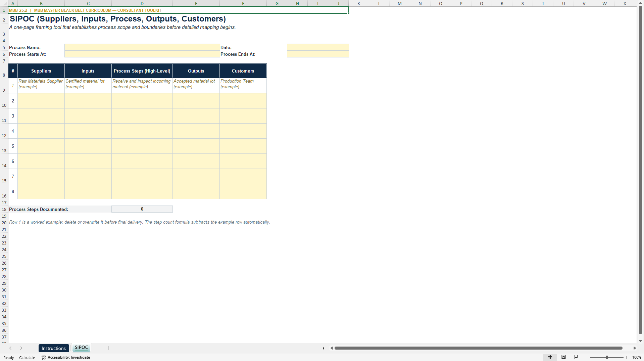This screenshot has height=361, width=644.
Task: Click the Date input cell
Action: [x=318, y=47]
